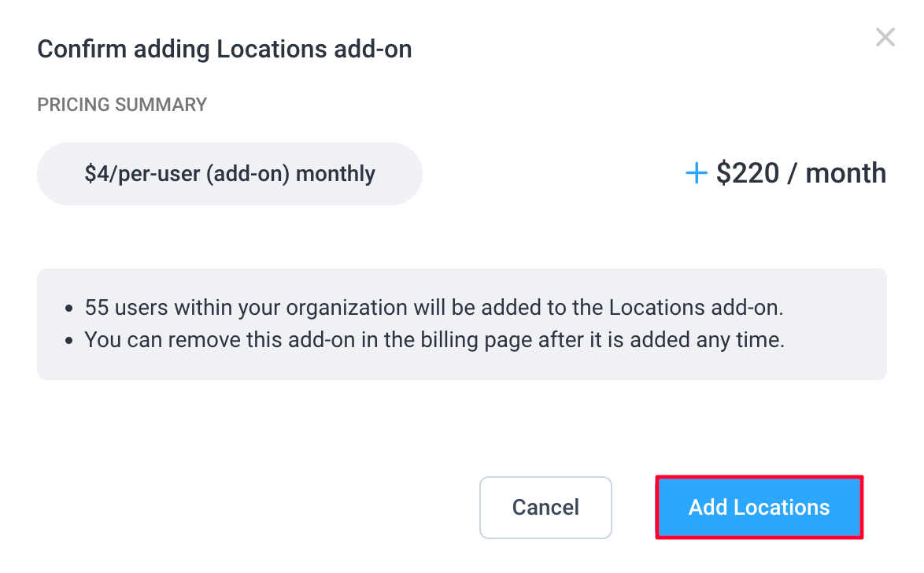Close the dialog with the X icon
The image size is (924, 573).
click(885, 37)
